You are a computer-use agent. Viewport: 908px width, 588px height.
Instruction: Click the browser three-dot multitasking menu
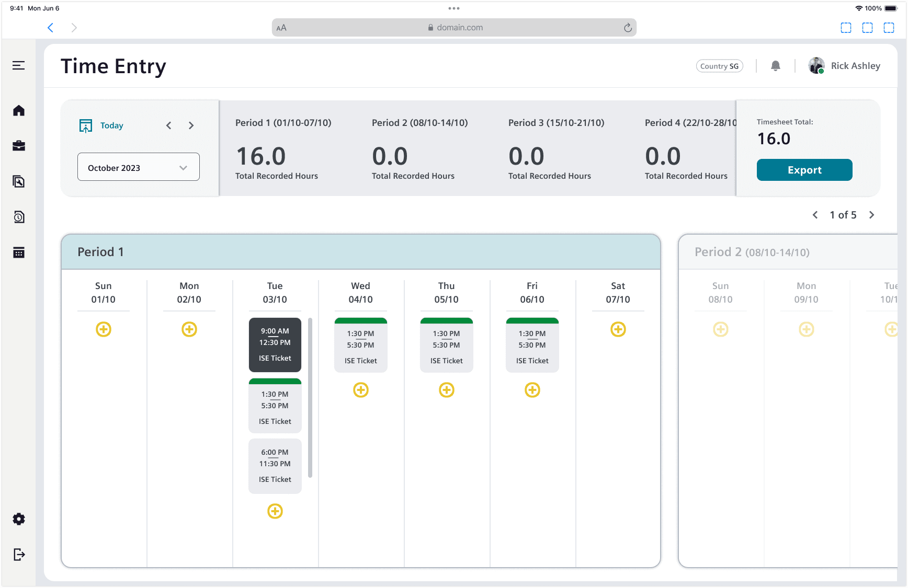point(454,8)
